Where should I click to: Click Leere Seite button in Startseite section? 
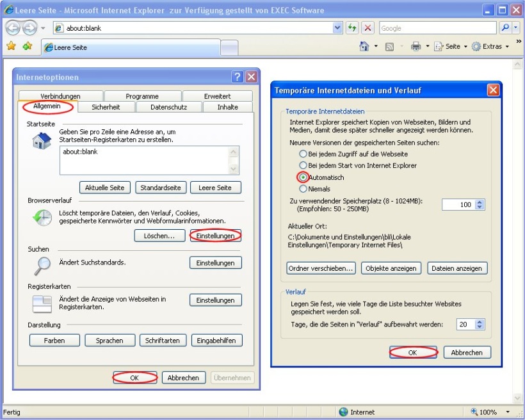coord(215,188)
